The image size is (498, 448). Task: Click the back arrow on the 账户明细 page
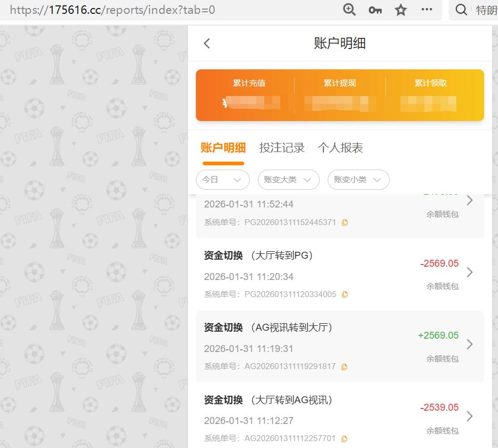tap(207, 43)
